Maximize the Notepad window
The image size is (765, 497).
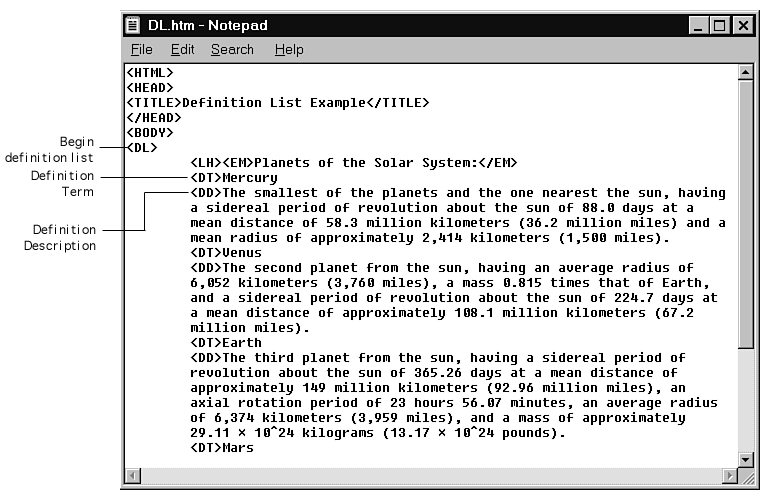(719, 25)
